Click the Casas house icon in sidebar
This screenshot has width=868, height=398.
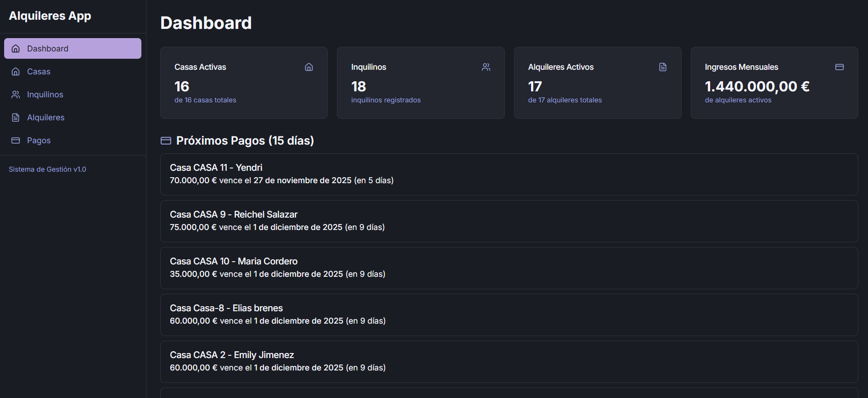16,72
